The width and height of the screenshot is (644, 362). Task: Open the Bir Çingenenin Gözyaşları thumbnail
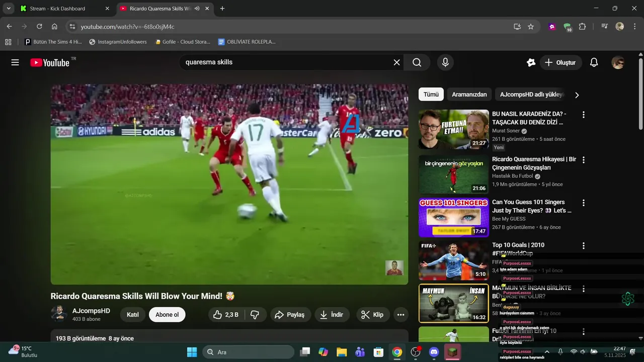[x=454, y=174]
